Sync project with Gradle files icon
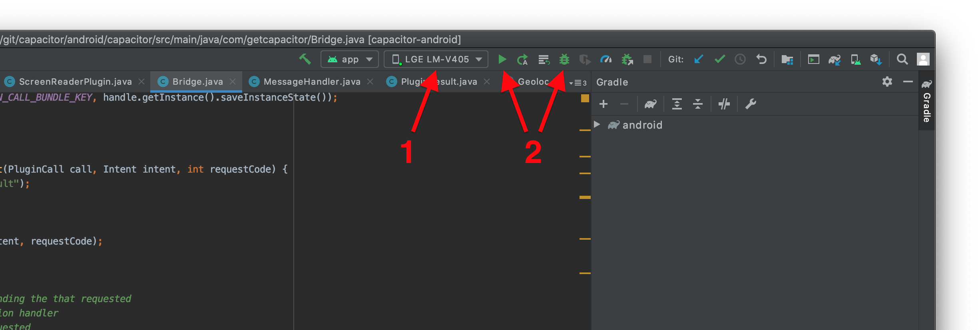This screenshot has width=980, height=330. pyautogui.click(x=834, y=60)
